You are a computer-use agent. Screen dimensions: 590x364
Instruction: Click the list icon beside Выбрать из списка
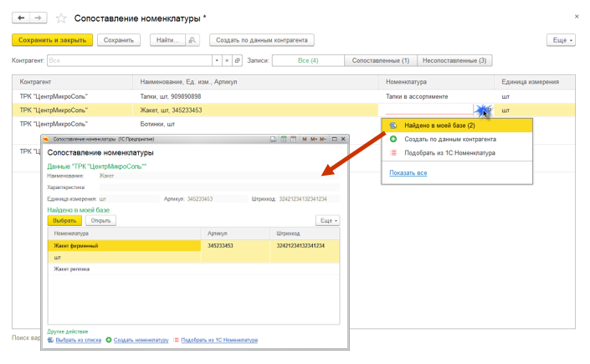(x=51, y=340)
